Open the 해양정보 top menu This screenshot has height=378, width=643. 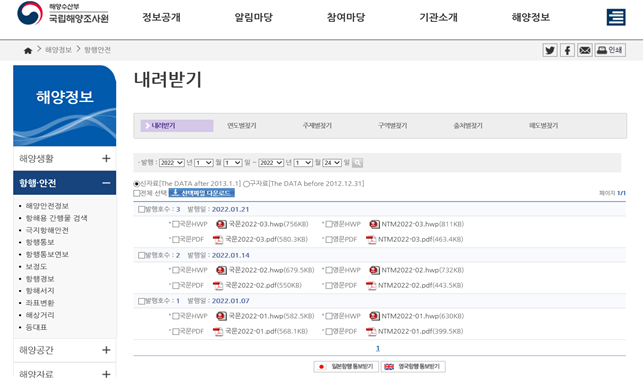530,17
